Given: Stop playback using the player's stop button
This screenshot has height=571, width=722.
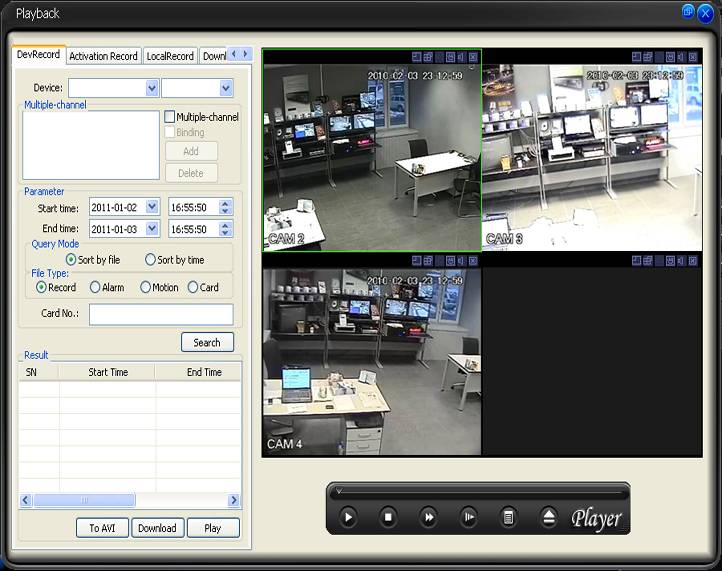Looking at the screenshot, I should [388, 517].
